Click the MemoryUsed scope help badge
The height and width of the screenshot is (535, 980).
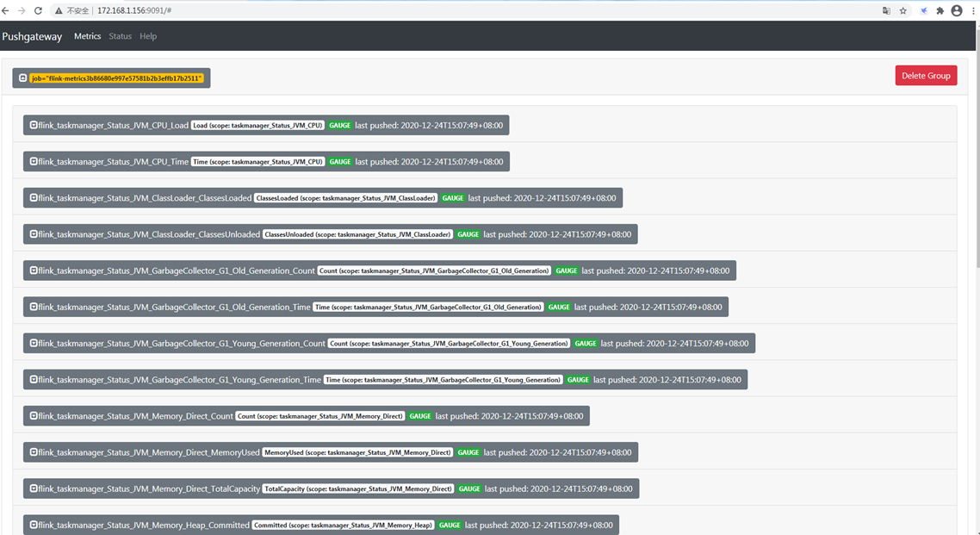click(x=357, y=452)
